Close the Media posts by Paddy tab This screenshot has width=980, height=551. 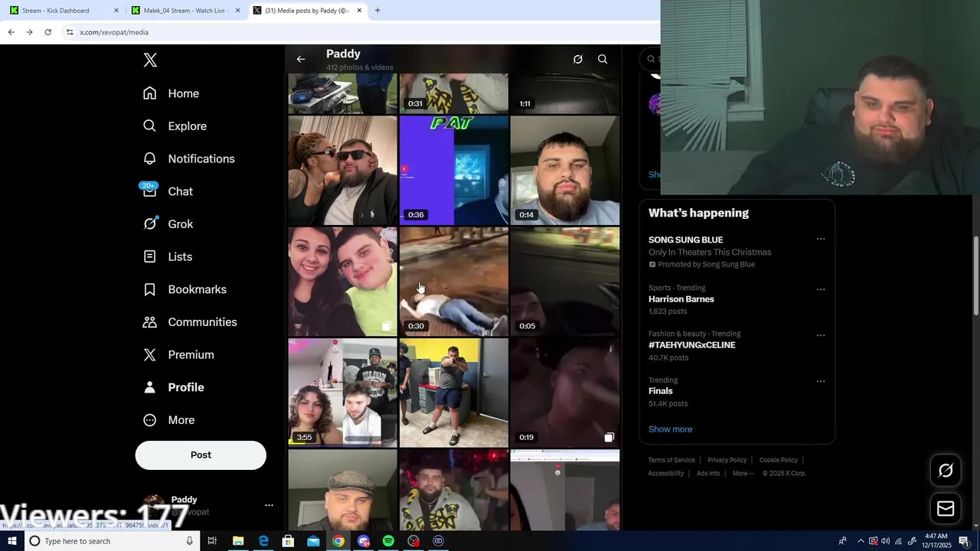coord(359,11)
